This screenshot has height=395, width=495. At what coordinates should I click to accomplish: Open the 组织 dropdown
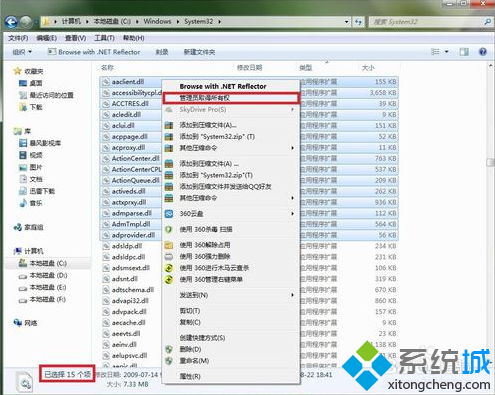click(x=22, y=52)
